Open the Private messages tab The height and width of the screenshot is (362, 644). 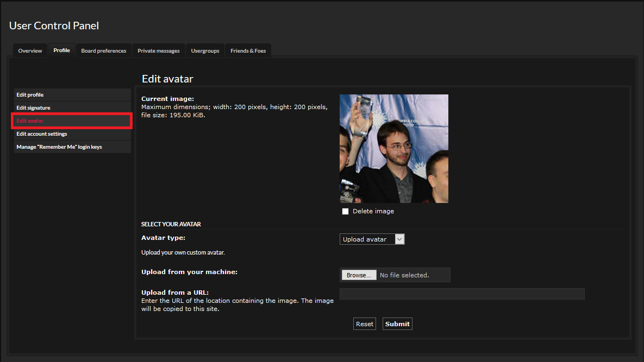159,51
